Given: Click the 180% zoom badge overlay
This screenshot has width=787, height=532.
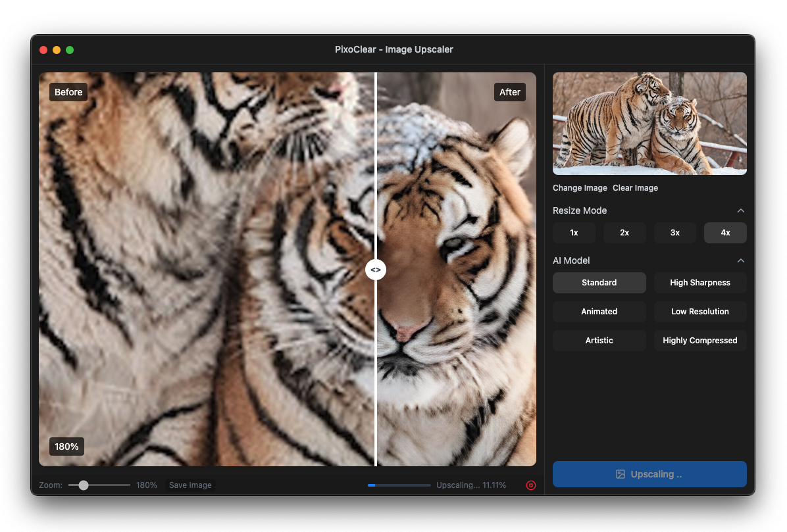Looking at the screenshot, I should coord(66,446).
